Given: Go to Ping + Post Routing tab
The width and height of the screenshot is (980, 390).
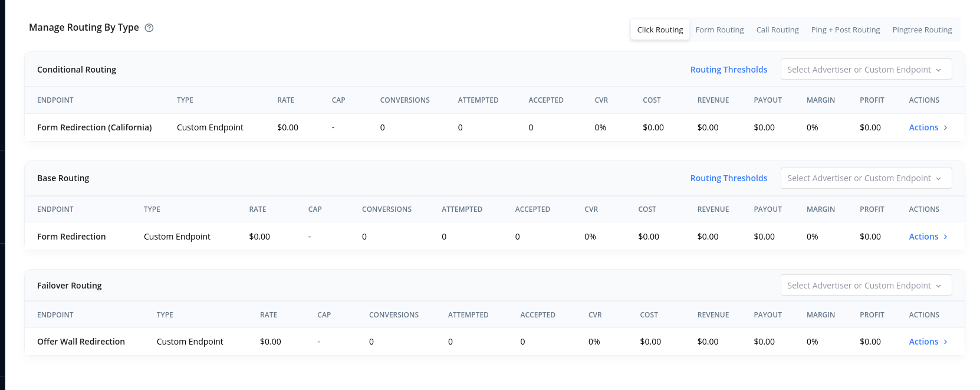Looking at the screenshot, I should [845, 30].
